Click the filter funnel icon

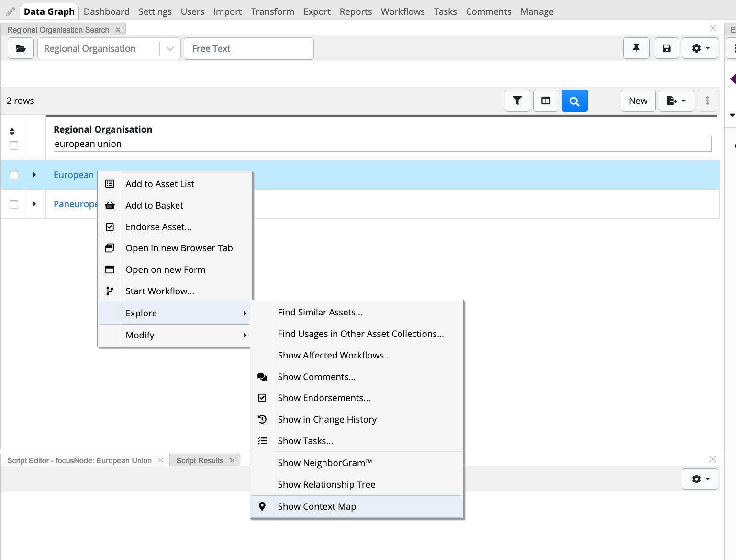point(517,101)
